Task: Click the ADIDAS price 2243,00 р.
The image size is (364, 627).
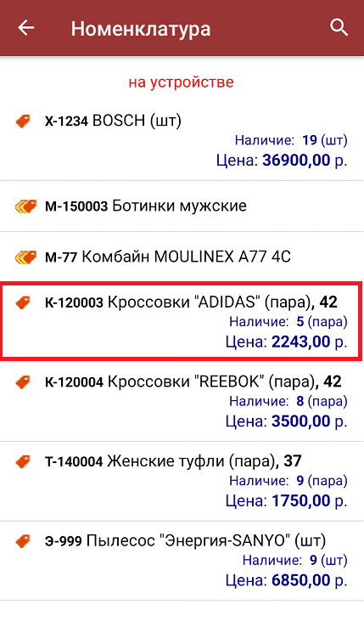Action: 287,342
